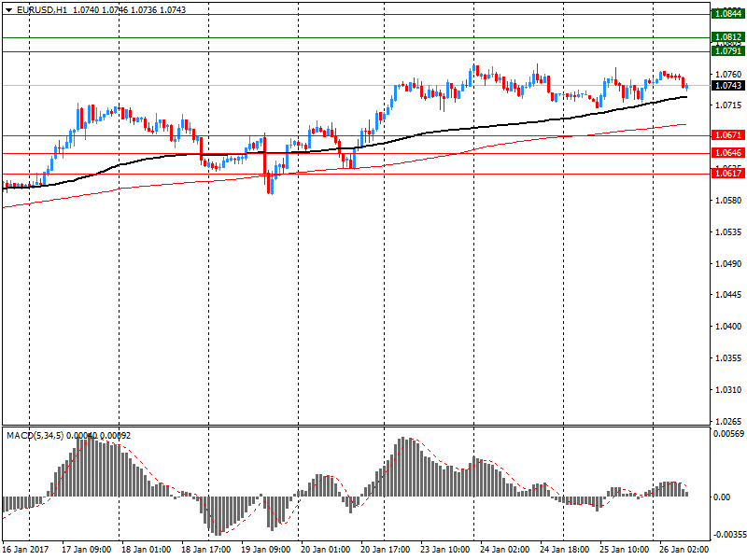The width and height of the screenshot is (747, 560).
Task: Select the 1.0671 red support label
Action: (x=727, y=135)
